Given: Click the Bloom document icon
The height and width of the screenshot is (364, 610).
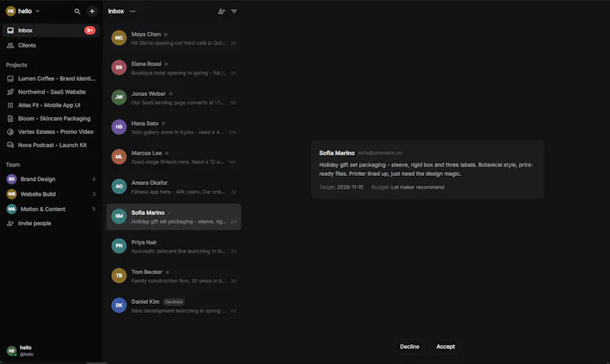Looking at the screenshot, I should [11, 119].
